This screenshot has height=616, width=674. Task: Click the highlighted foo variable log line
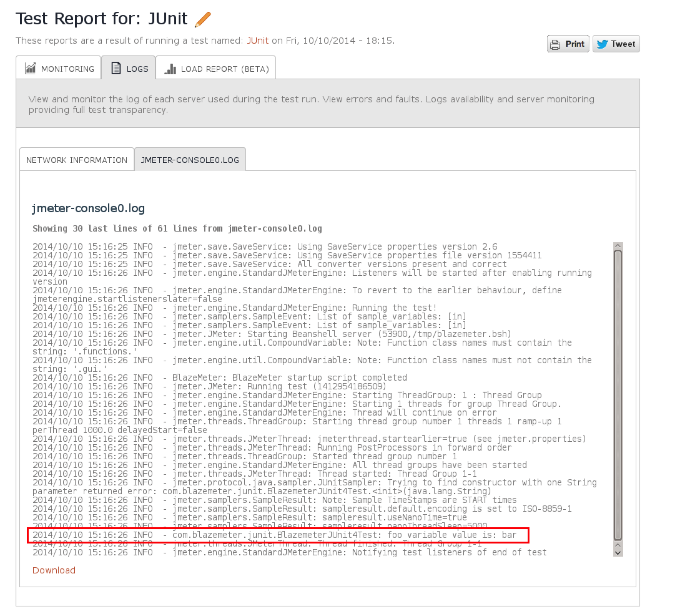[278, 535]
